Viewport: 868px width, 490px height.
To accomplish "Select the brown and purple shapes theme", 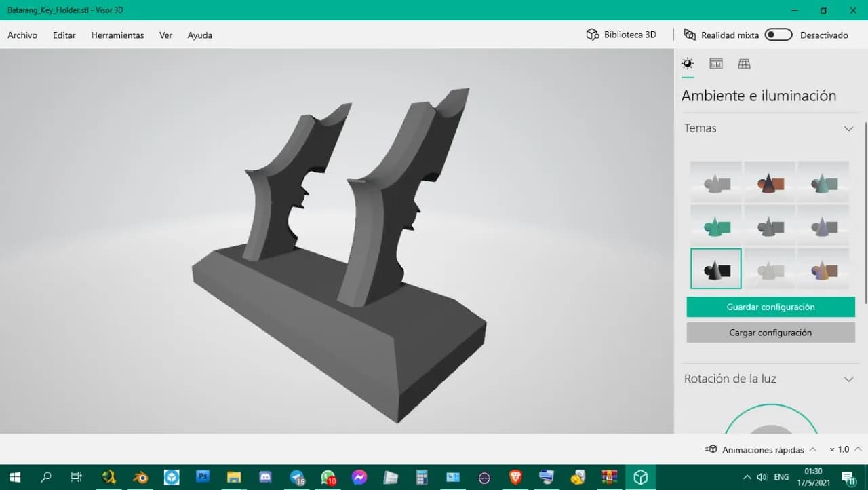I will coord(824,269).
